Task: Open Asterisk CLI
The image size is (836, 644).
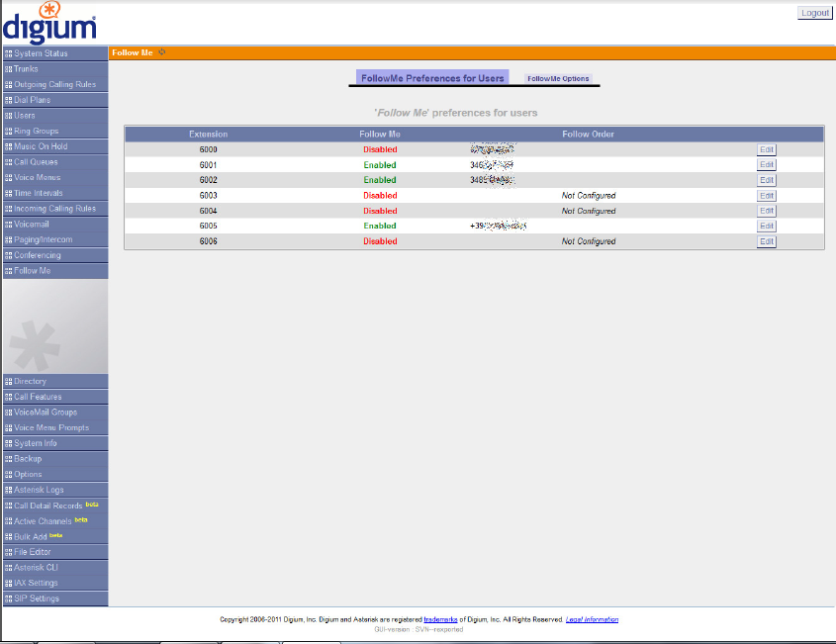Action: click(55, 567)
